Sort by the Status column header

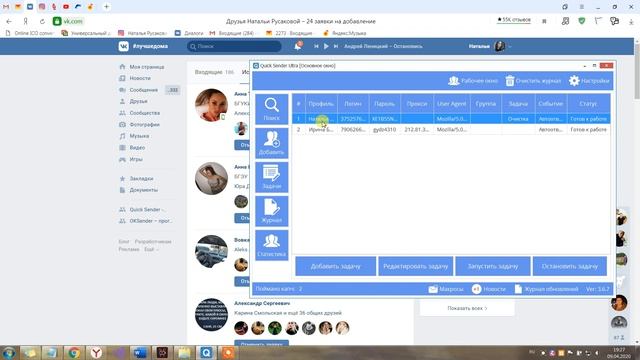[x=588, y=104]
